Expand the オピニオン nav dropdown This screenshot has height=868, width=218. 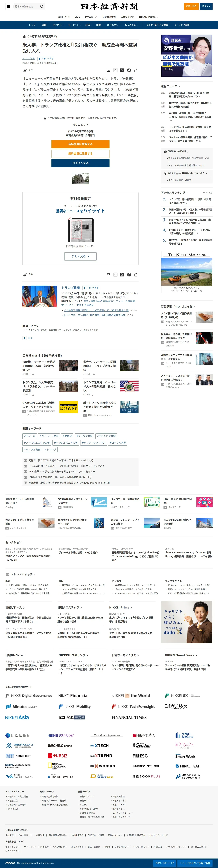point(114,25)
